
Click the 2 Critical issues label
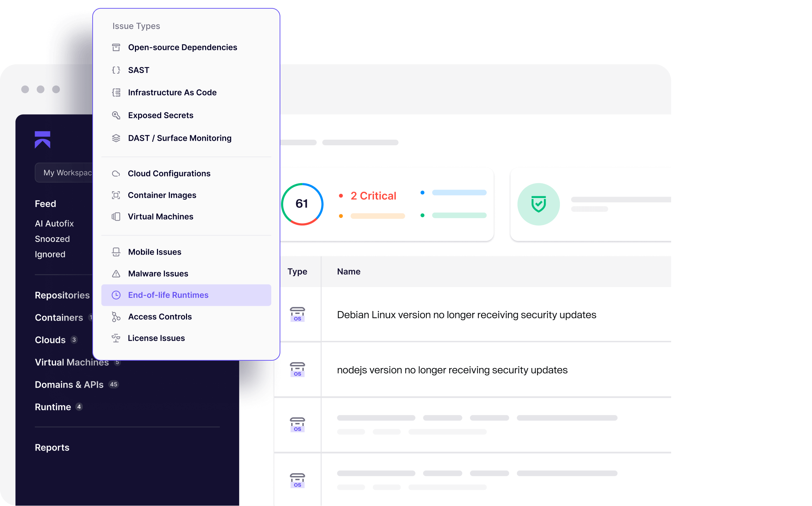(x=373, y=196)
